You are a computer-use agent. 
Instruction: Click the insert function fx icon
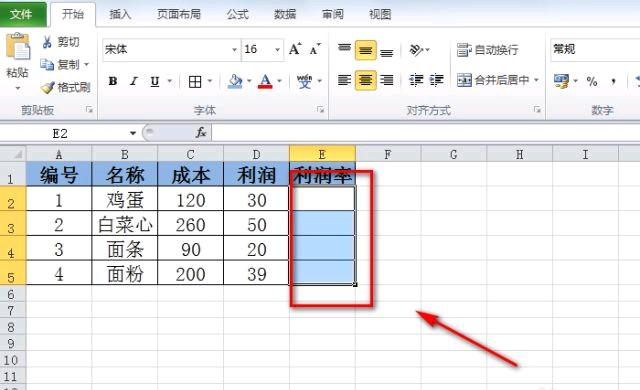tap(201, 133)
